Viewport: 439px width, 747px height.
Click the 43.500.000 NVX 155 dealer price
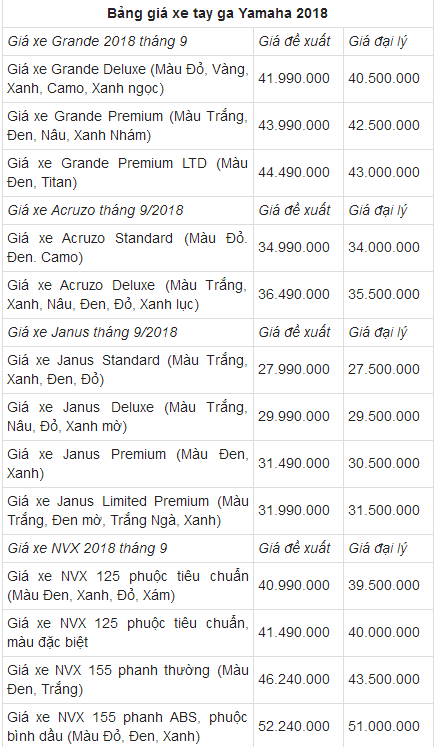384,679
